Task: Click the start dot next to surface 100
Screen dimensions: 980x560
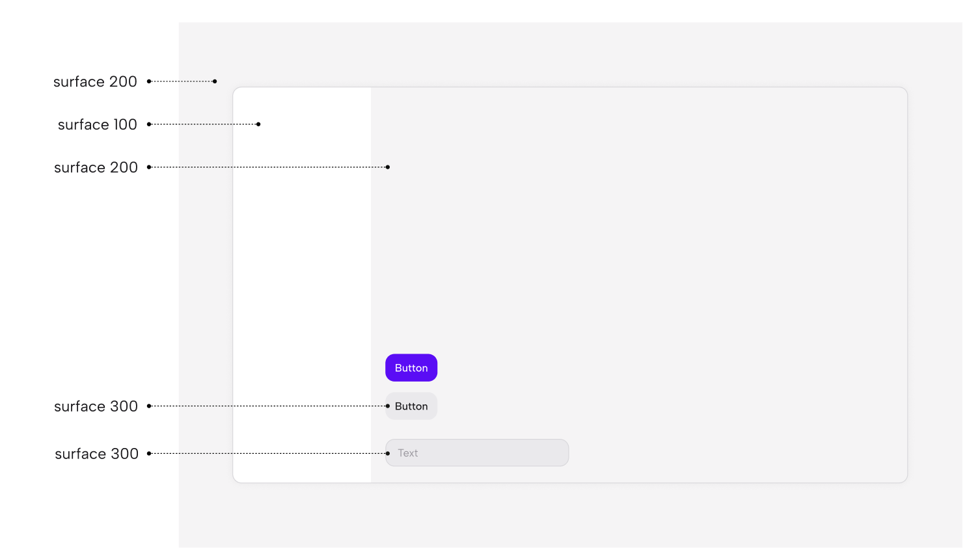Action: (149, 124)
